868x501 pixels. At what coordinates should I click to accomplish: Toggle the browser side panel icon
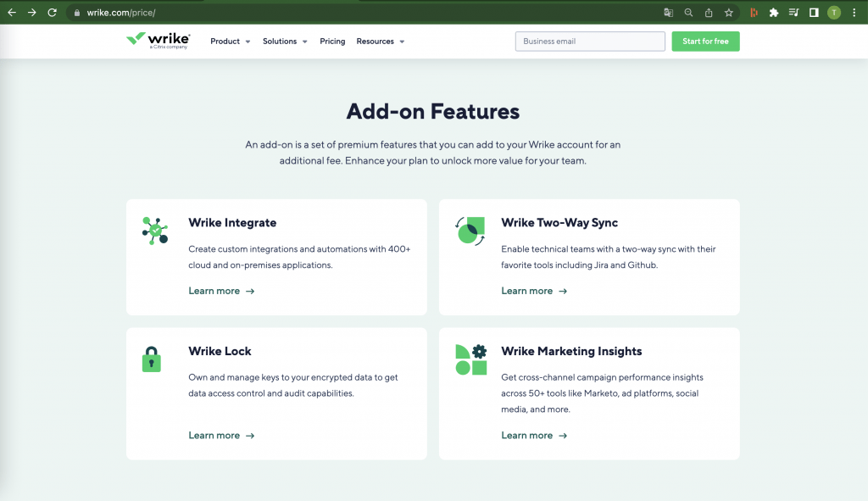point(814,13)
